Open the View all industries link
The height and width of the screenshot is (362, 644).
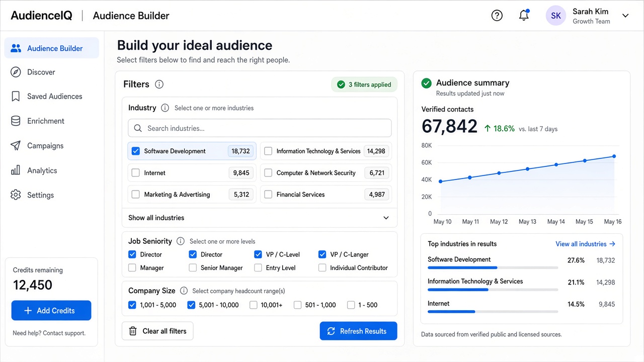585,244
